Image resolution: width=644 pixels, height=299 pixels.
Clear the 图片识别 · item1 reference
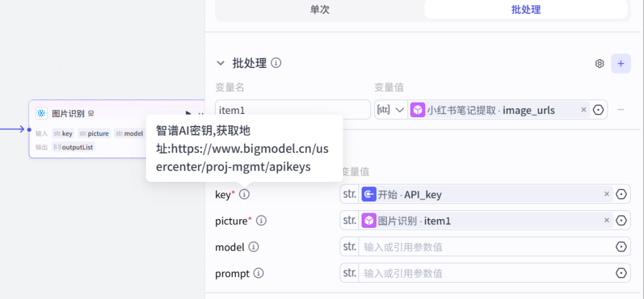(x=607, y=221)
